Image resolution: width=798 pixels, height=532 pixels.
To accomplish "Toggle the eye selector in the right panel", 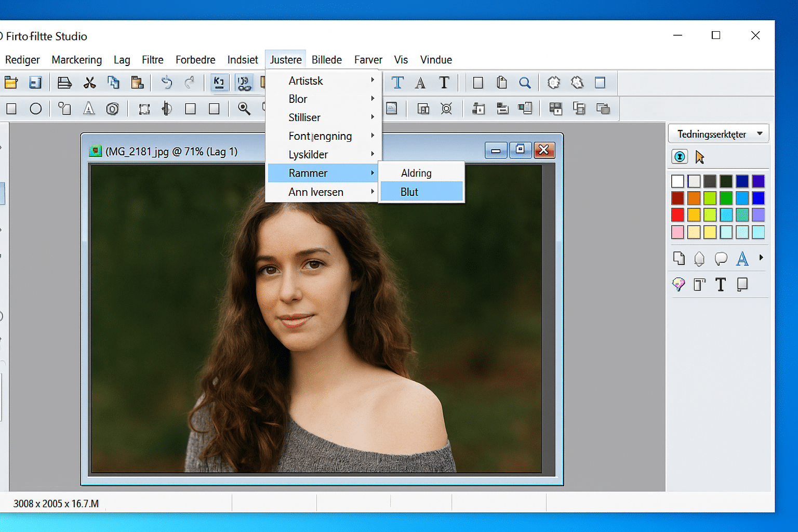I will pos(679,156).
